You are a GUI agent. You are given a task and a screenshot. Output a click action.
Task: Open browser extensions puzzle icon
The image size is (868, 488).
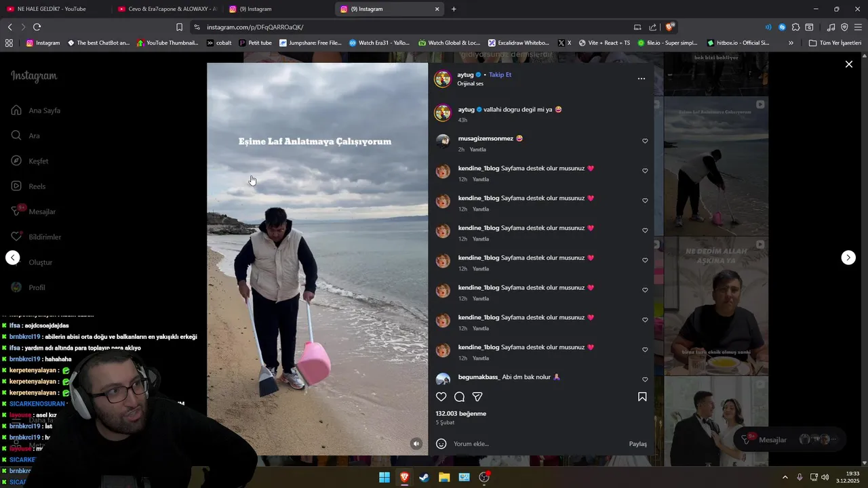(796, 27)
